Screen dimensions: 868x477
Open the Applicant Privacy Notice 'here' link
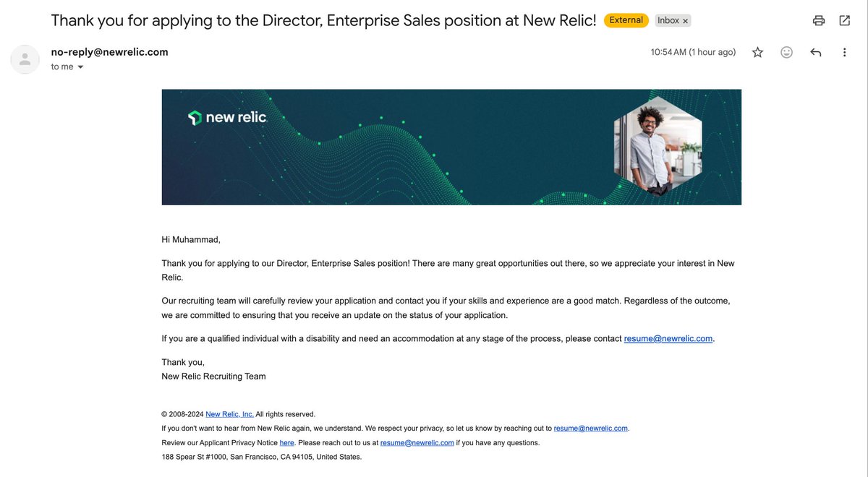286,442
